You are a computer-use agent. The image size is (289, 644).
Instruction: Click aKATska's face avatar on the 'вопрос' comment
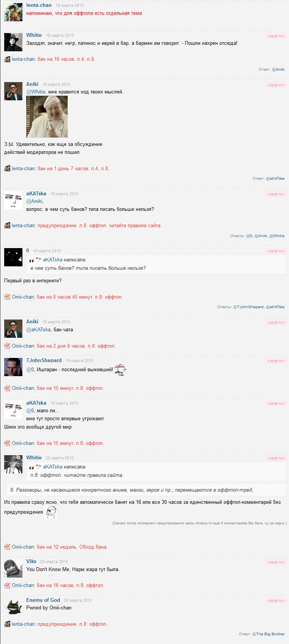13,200
